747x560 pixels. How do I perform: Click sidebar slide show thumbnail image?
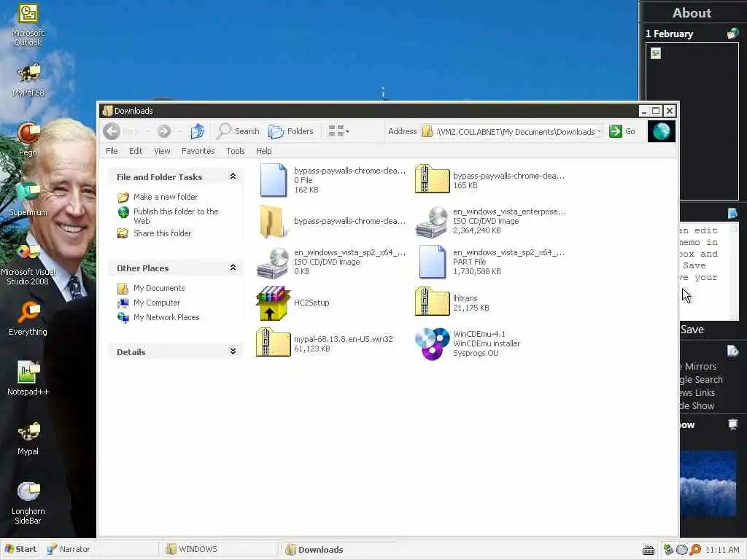tap(708, 483)
